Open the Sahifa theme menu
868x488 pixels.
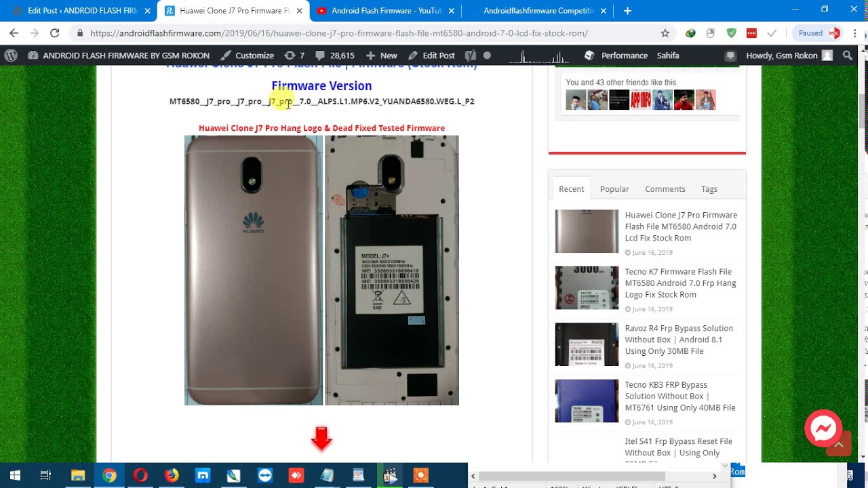click(x=668, y=56)
